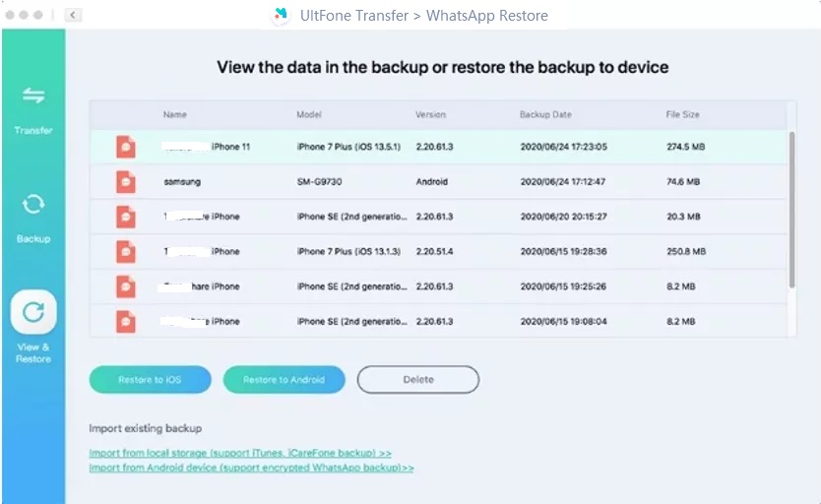This screenshot has width=821, height=504.
Task: Select the Backup sync icon
Action: [x=33, y=205]
